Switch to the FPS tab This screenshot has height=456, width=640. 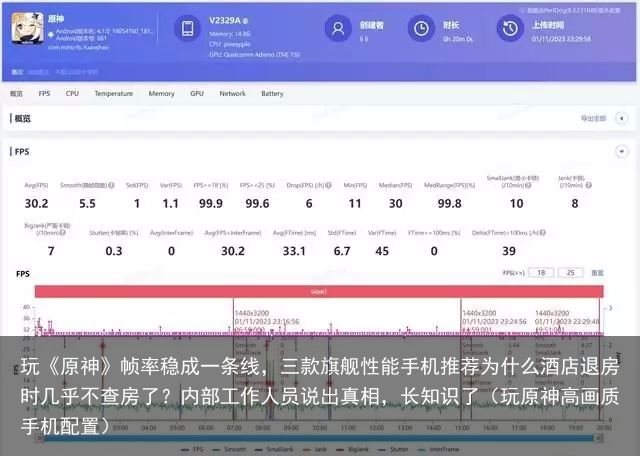tap(44, 93)
